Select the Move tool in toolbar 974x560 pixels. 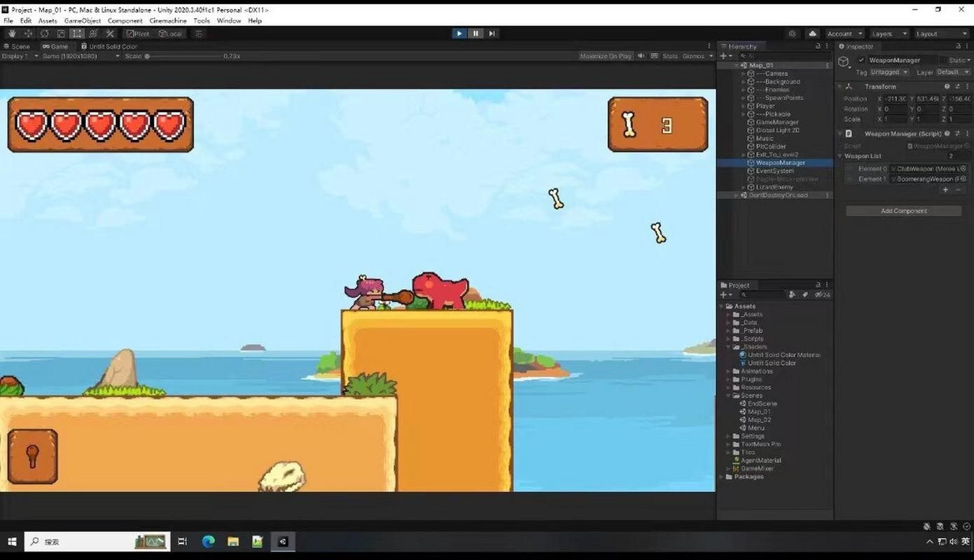pyautogui.click(x=28, y=34)
